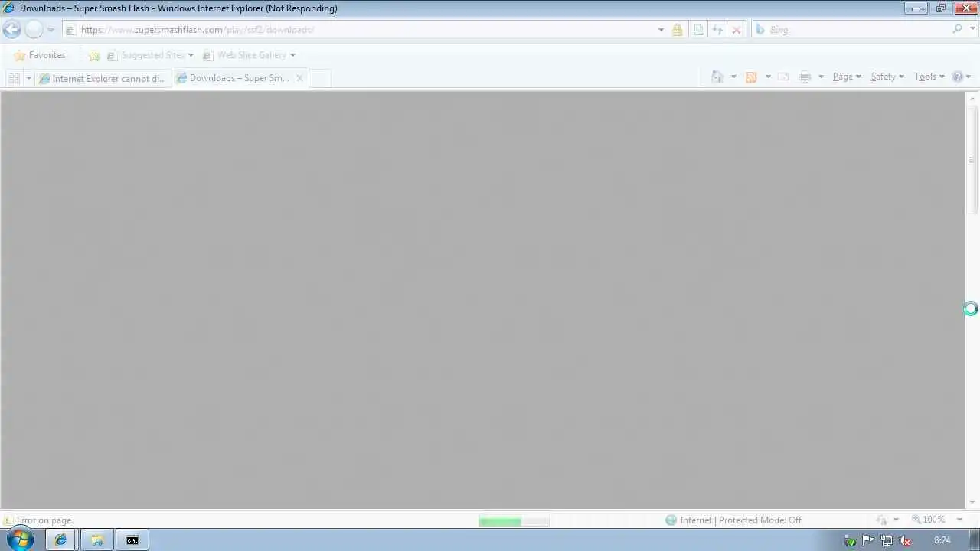The width and height of the screenshot is (980, 551).
Task: Expand the Feeds dropdown arrow
Action: [x=768, y=77]
